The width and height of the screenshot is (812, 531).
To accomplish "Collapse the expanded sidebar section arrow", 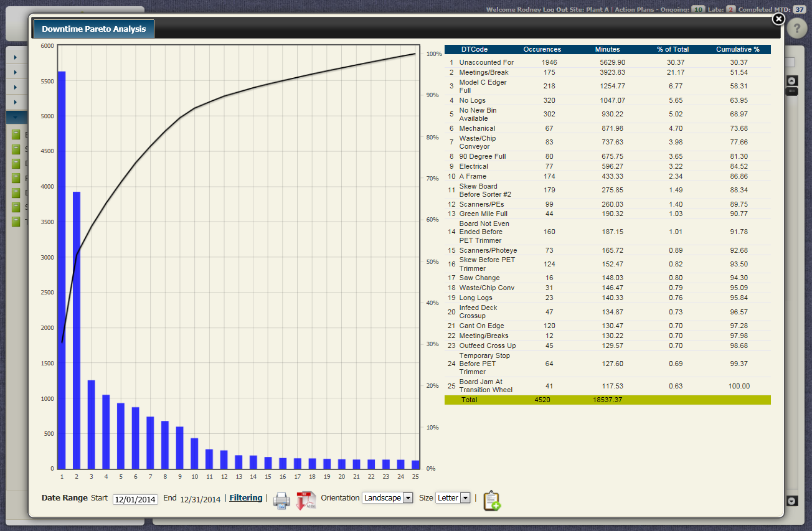I will tap(15, 117).
